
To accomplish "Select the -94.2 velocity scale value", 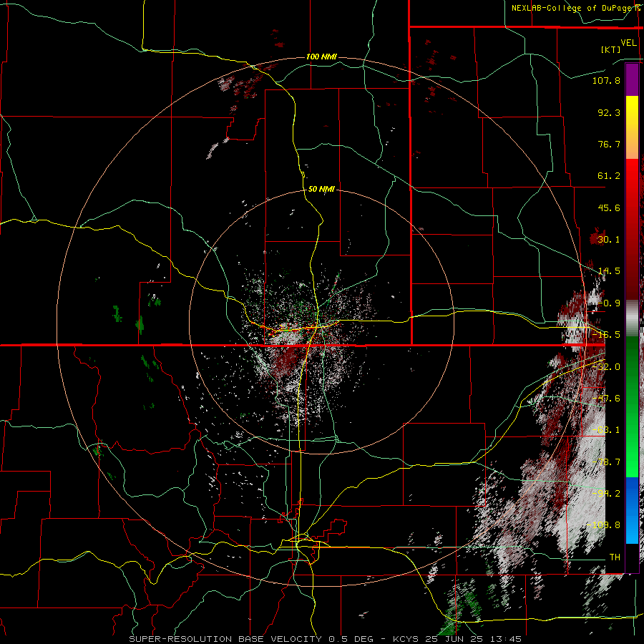I will [x=606, y=493].
